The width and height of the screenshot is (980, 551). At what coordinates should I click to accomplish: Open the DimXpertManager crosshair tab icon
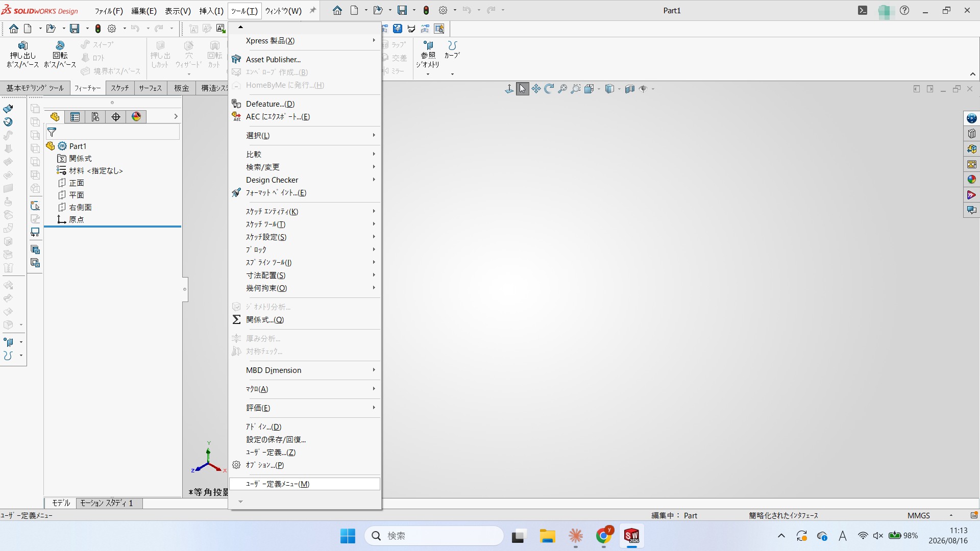(x=116, y=117)
